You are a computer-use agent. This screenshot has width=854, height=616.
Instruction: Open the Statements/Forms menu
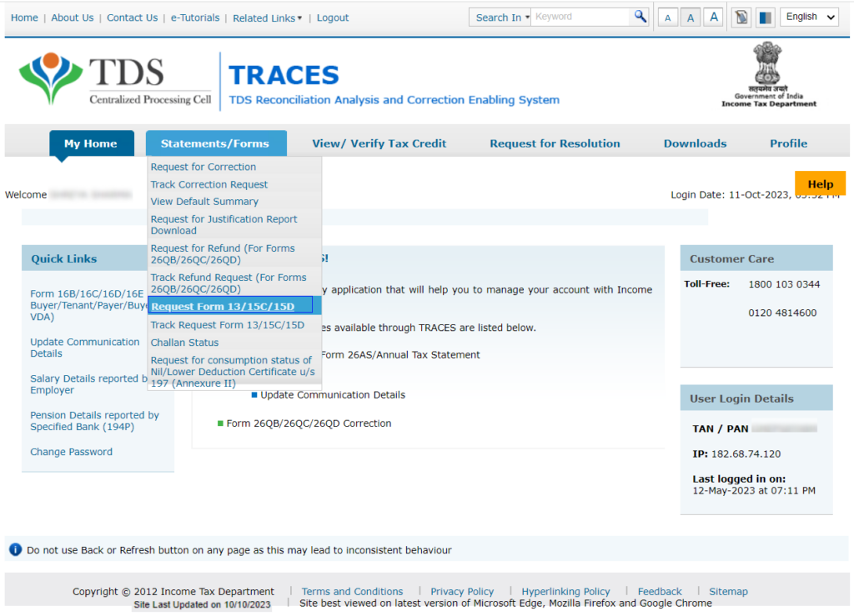click(x=216, y=143)
